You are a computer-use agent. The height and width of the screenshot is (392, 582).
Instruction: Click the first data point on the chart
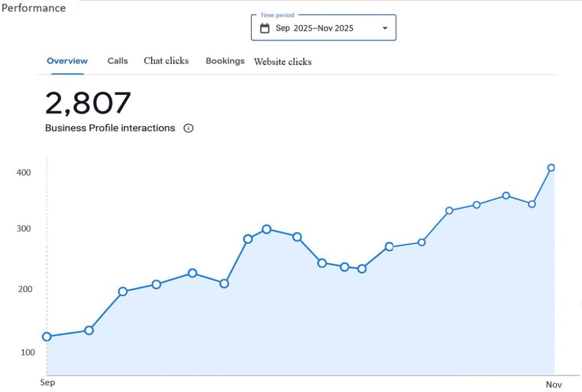tap(47, 336)
